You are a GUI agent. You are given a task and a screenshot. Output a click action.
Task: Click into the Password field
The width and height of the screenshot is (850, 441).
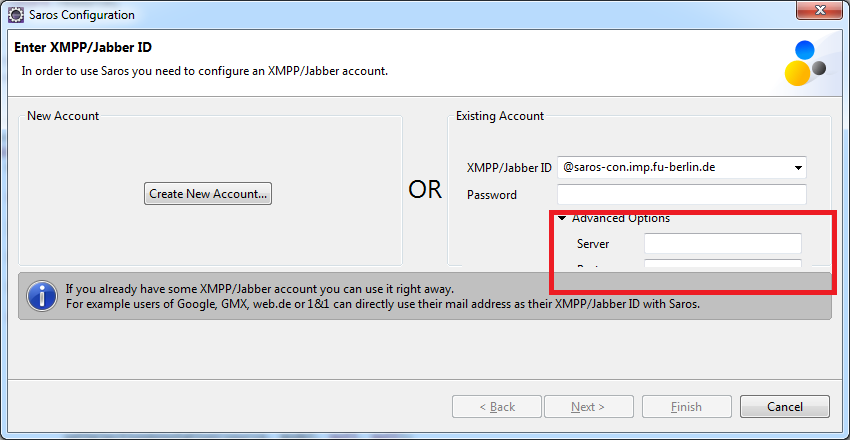[681, 194]
